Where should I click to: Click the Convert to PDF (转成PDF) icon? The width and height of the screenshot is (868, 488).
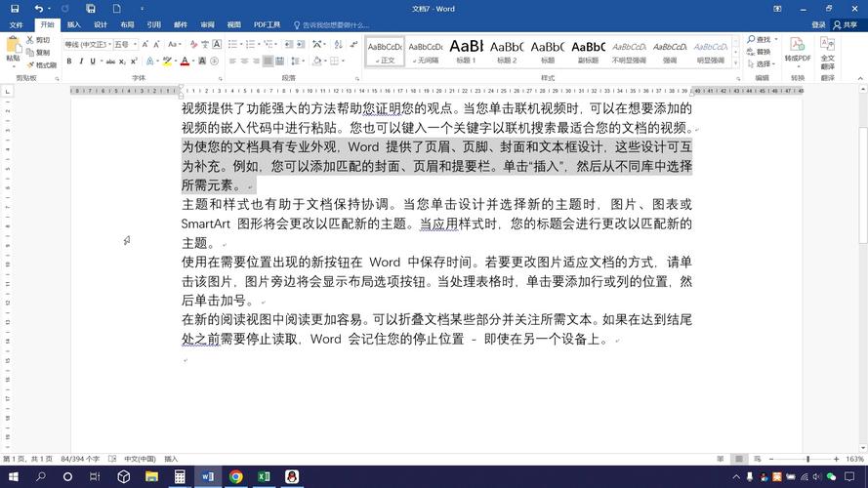tap(797, 51)
